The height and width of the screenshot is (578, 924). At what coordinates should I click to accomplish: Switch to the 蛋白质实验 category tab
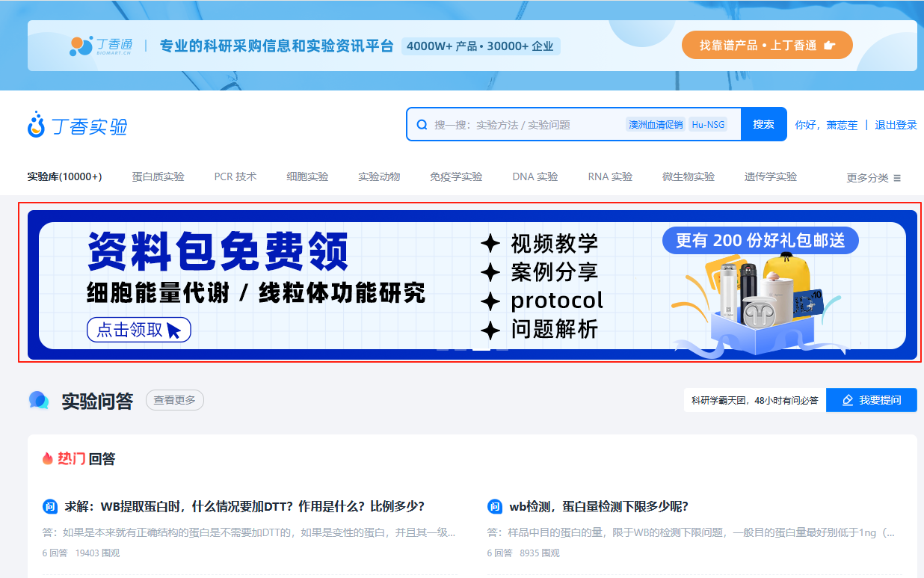pos(158,177)
